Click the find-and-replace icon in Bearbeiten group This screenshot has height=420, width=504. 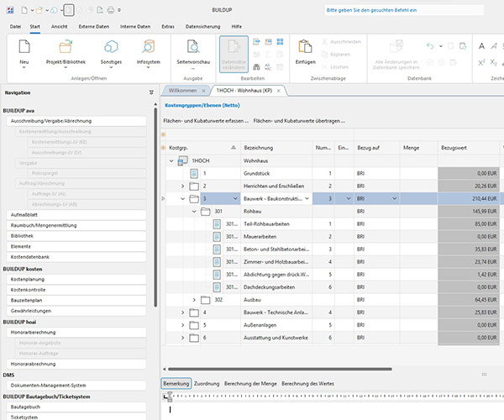268,67
